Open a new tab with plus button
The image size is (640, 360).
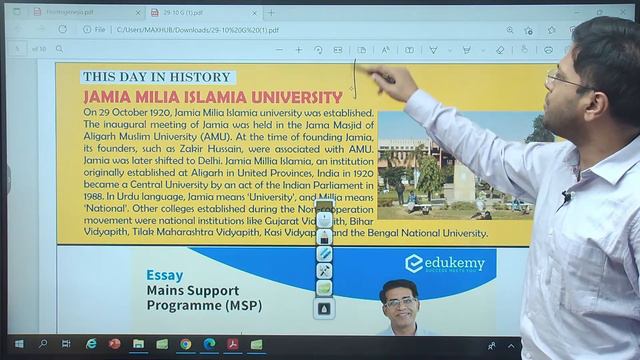pos(271,13)
